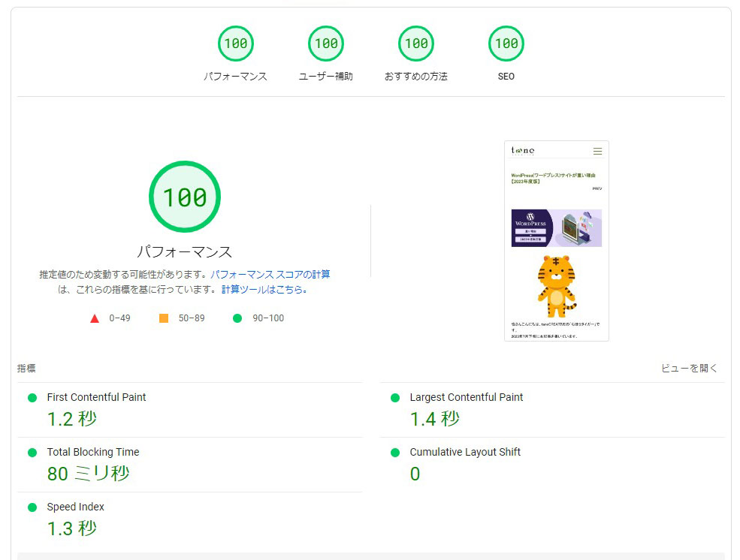Open the パフォーマンス スコアの計算 link
Viewport: 740px width, 560px height.
[x=270, y=275]
